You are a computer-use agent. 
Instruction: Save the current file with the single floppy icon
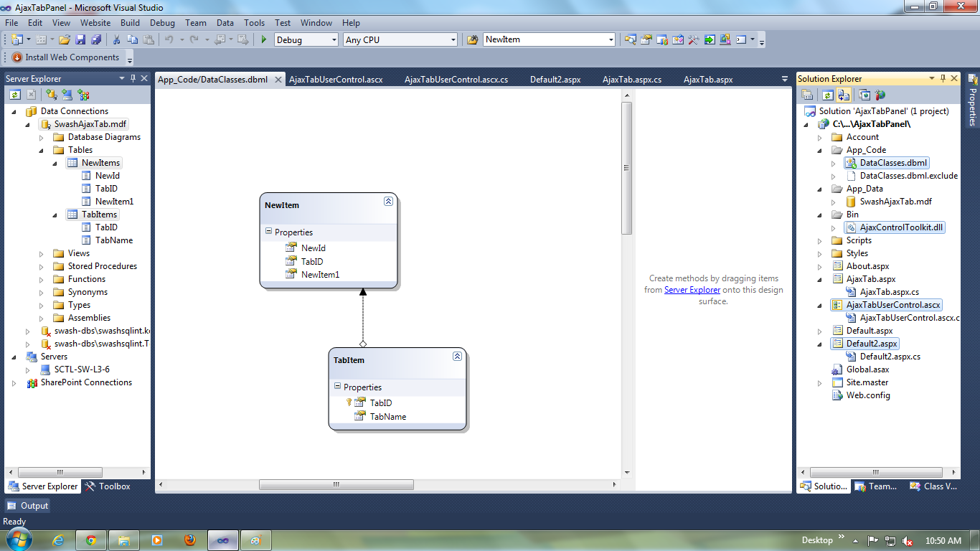click(x=80, y=39)
